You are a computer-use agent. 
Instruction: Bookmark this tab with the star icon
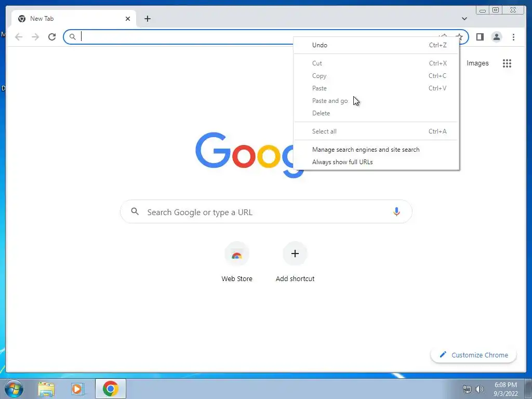459,37
